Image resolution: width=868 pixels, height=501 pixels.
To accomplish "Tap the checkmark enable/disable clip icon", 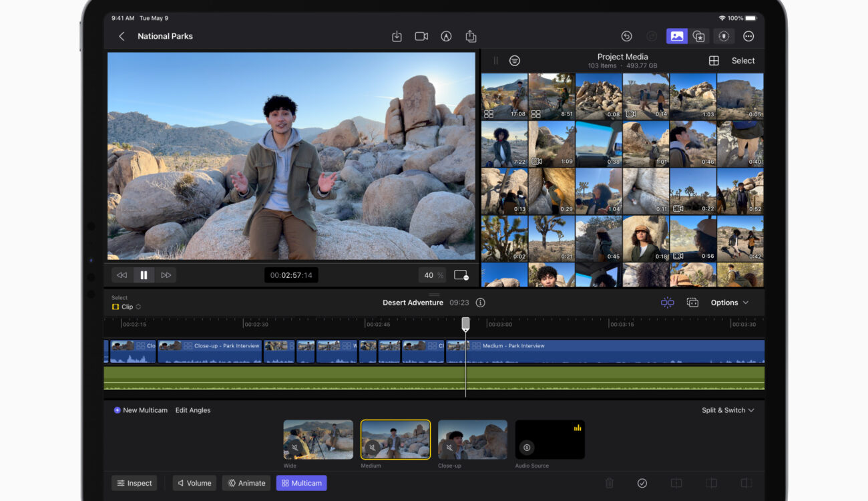I will click(642, 483).
